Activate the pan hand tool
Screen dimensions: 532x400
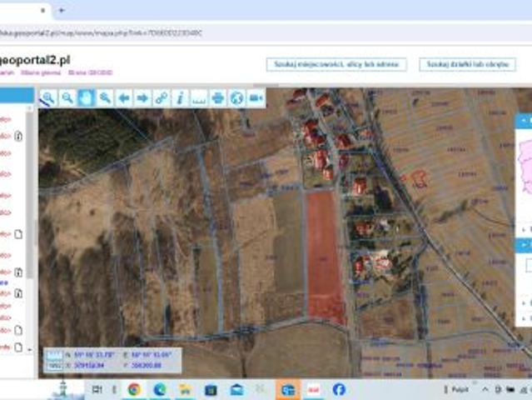point(86,98)
